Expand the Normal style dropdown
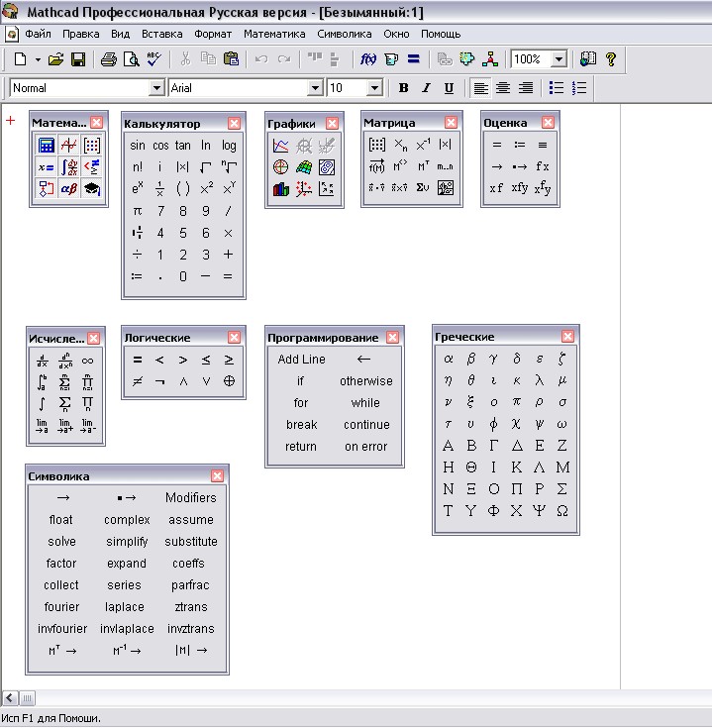This screenshot has width=712, height=728. coord(156,88)
